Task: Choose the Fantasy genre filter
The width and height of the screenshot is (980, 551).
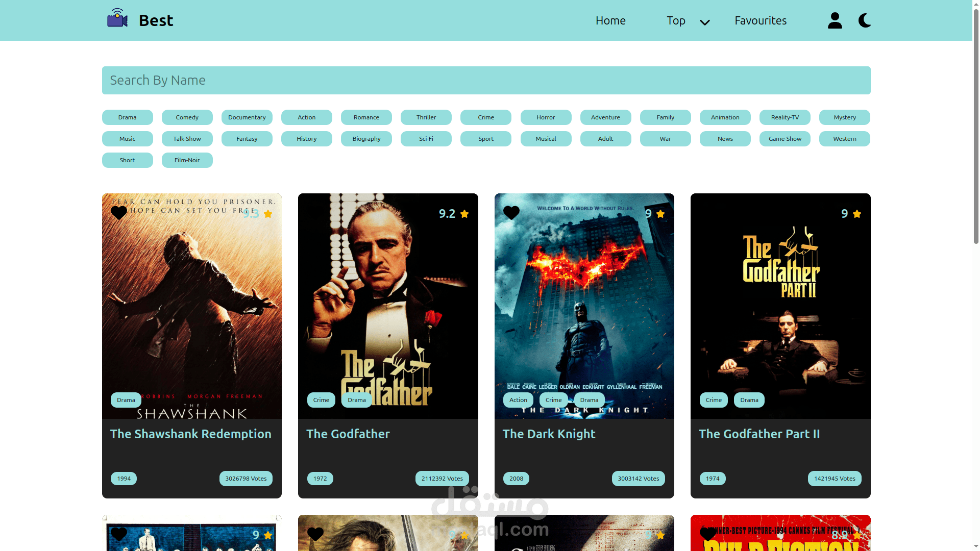Action: coord(247,139)
